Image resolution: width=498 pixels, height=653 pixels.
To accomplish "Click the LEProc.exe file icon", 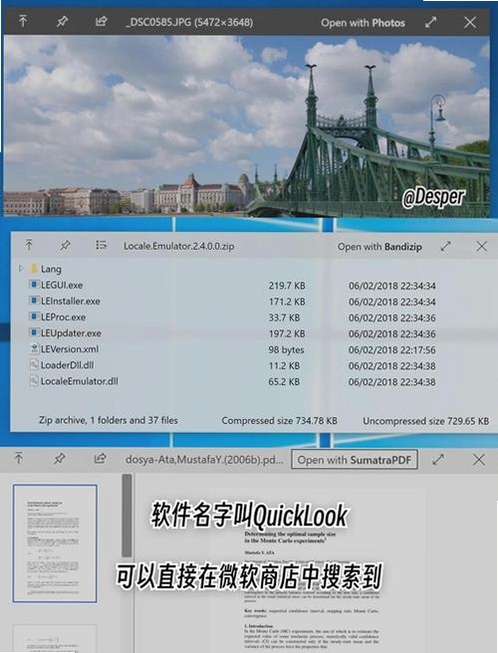I will pos(34,317).
